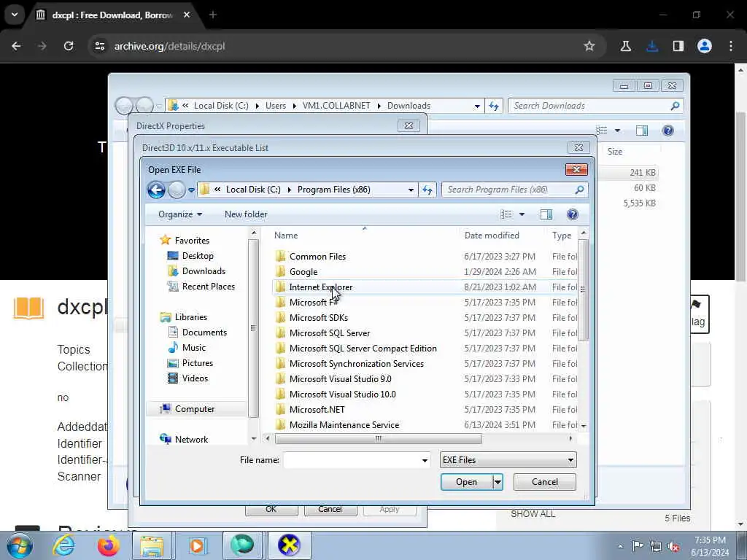Viewport: 747px width, 560px height.
Task: Toggle preview pane in Downloads window
Action: point(642,131)
